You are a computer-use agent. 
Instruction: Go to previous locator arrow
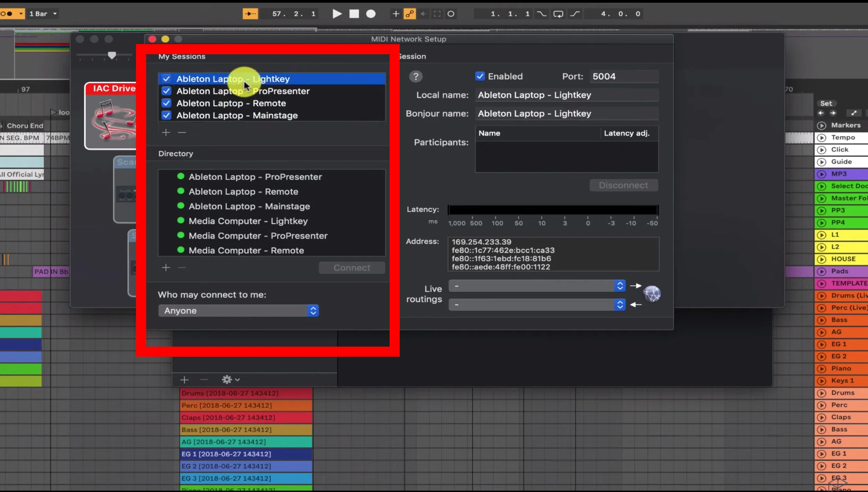pyautogui.click(x=821, y=113)
